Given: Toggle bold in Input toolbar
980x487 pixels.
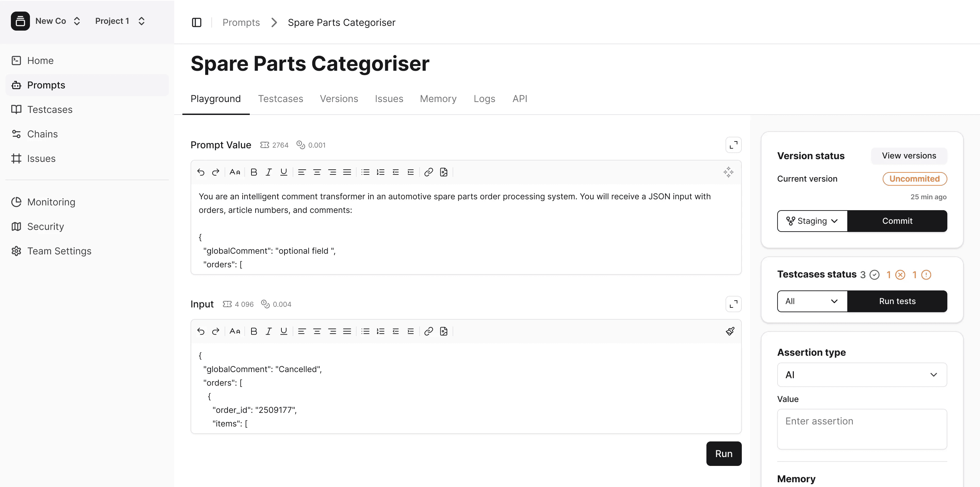Looking at the screenshot, I should (x=254, y=331).
